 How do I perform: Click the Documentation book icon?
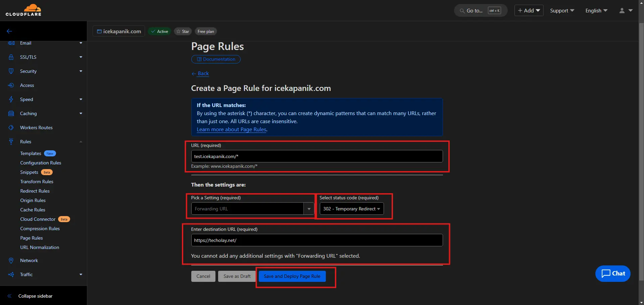199,59
